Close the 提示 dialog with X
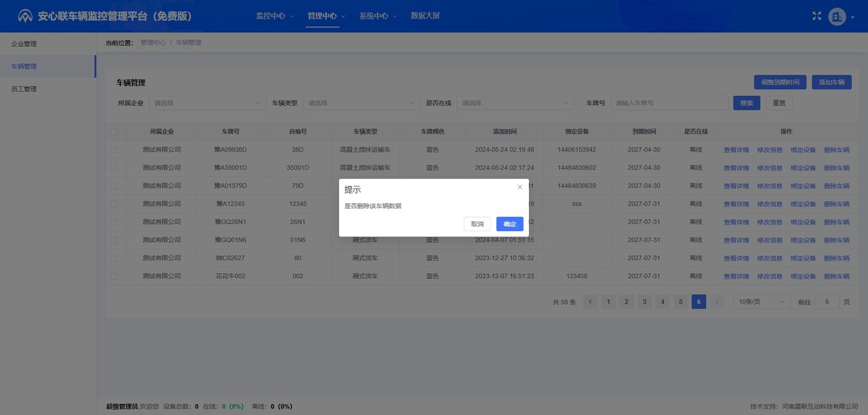The height and width of the screenshot is (415, 868). 520,187
